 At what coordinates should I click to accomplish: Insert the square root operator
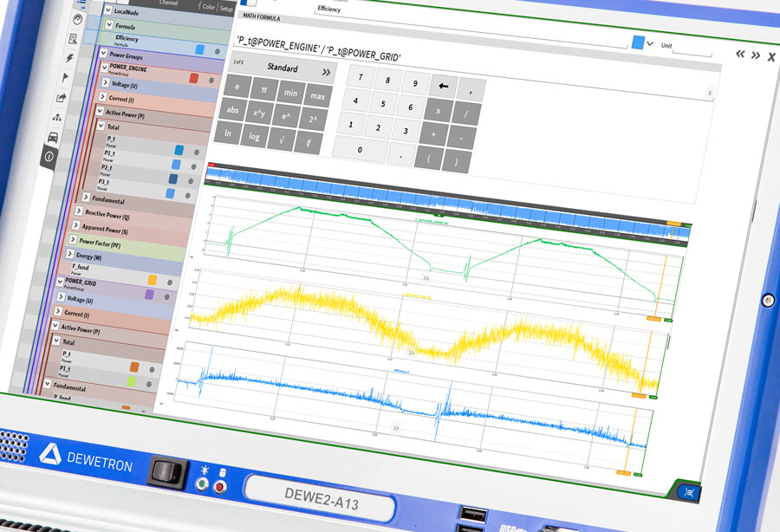pos(282,140)
